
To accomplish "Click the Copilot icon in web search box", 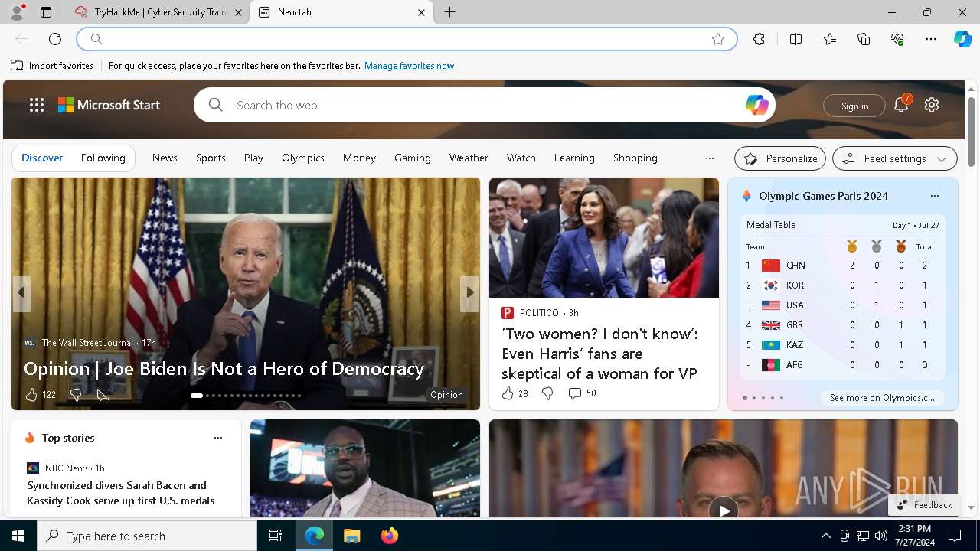I will 756,105.
